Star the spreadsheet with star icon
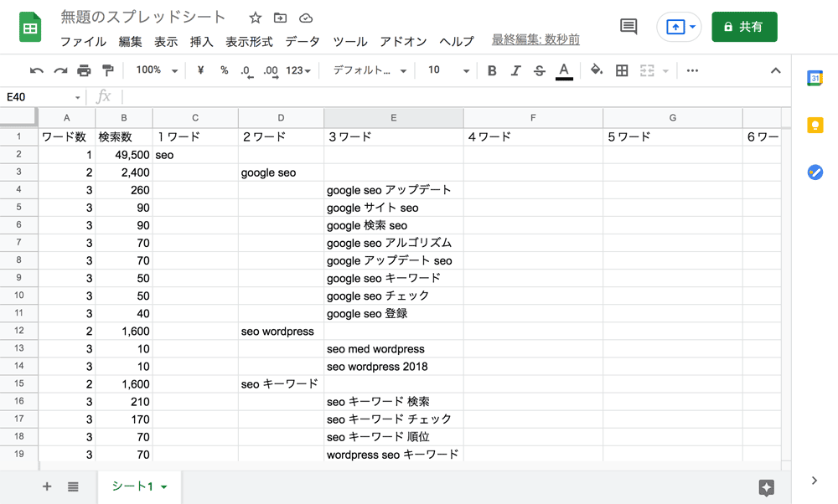Image resolution: width=838 pixels, height=504 pixels. [256, 18]
